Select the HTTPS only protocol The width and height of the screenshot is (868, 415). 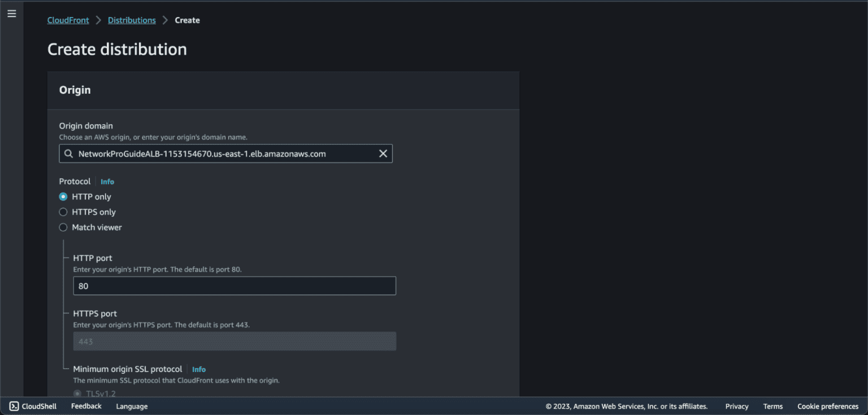[63, 212]
